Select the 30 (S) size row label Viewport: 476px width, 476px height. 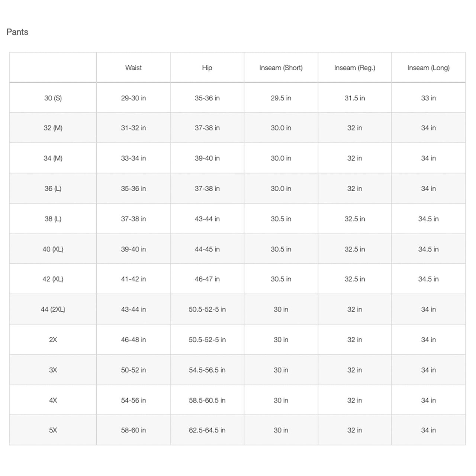[53, 98]
